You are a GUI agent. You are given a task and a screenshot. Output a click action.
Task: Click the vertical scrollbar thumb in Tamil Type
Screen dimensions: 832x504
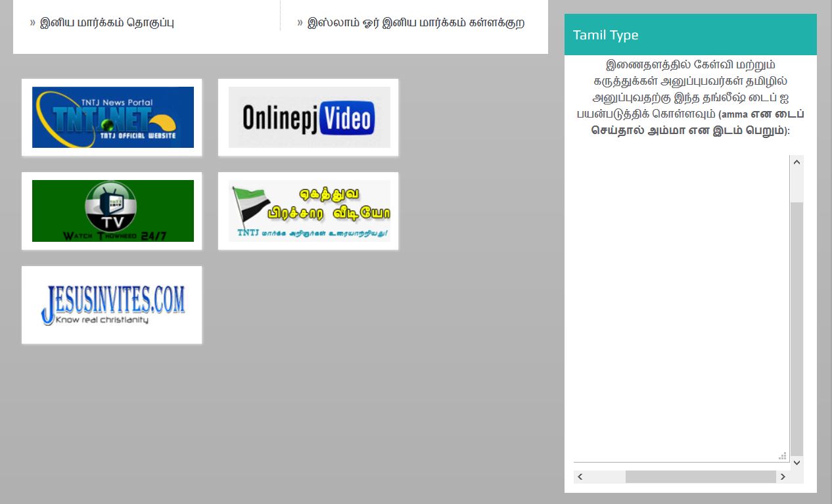pyautogui.click(x=797, y=329)
